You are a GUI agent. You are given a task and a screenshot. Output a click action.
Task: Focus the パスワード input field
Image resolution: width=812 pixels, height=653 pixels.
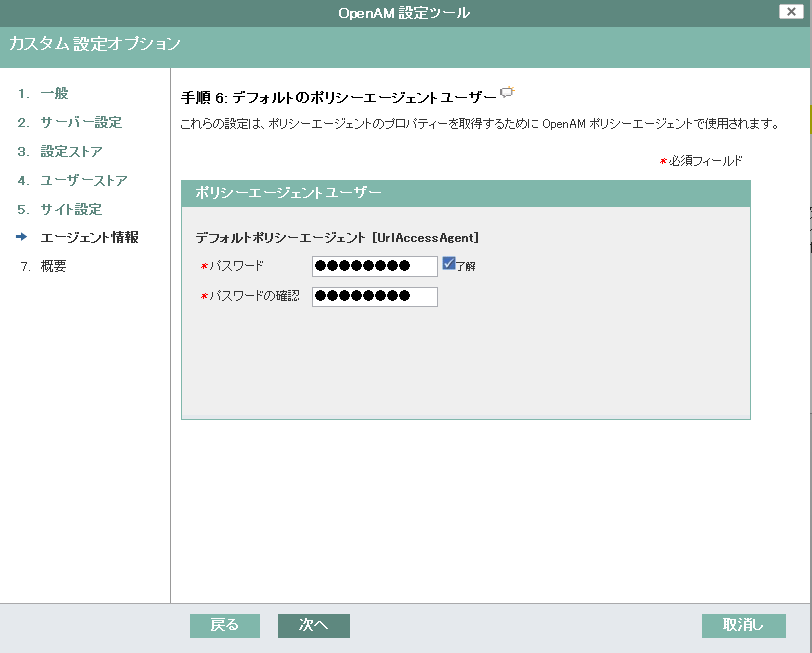(374, 266)
